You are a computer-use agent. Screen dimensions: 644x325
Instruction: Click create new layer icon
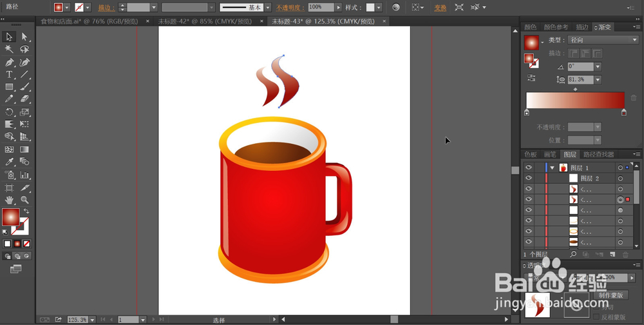612,255
